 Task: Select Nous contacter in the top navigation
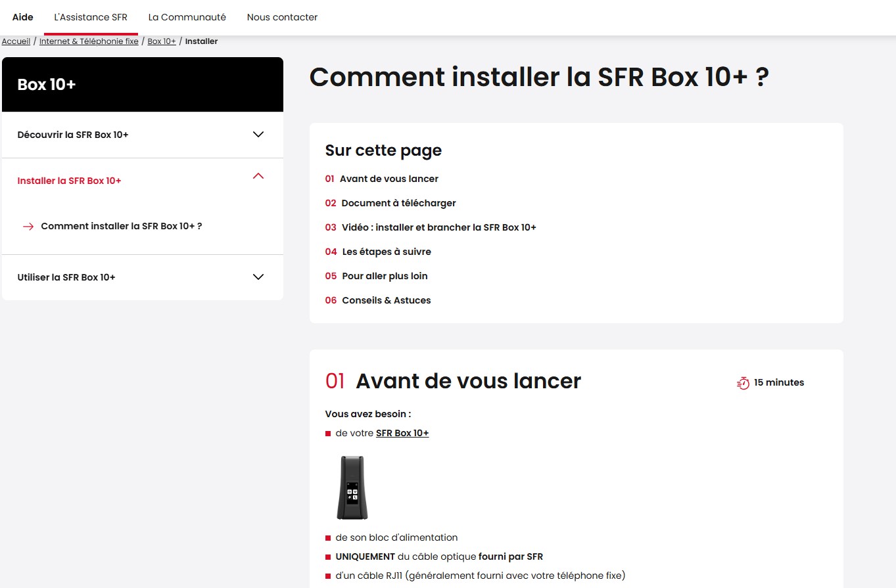(x=281, y=17)
